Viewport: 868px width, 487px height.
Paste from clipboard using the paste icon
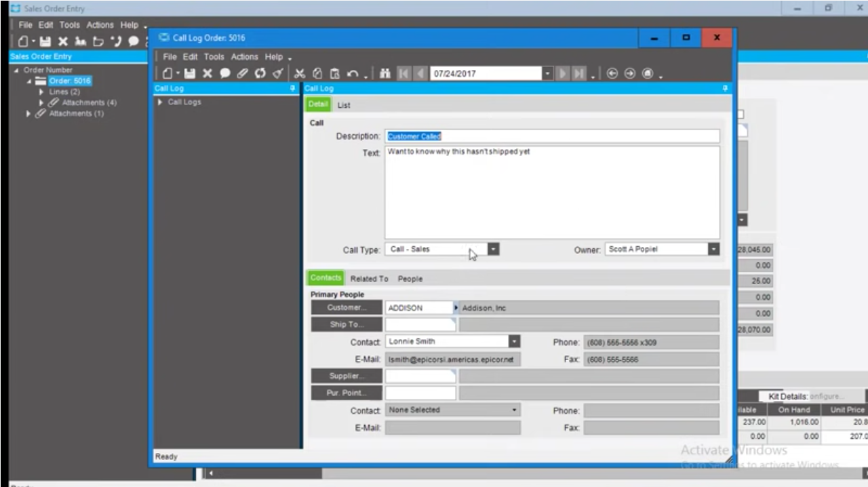click(x=334, y=73)
